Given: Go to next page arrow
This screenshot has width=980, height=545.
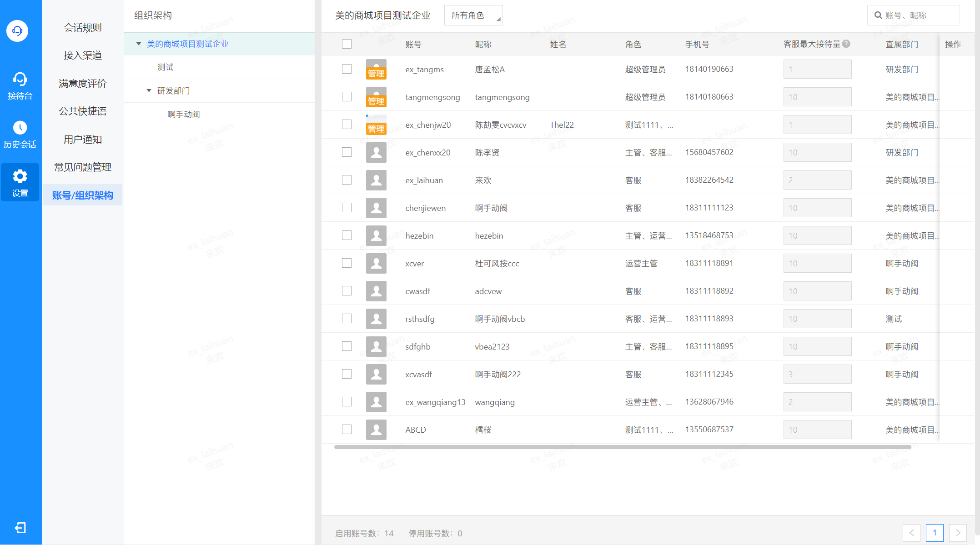Looking at the screenshot, I should click(x=958, y=533).
